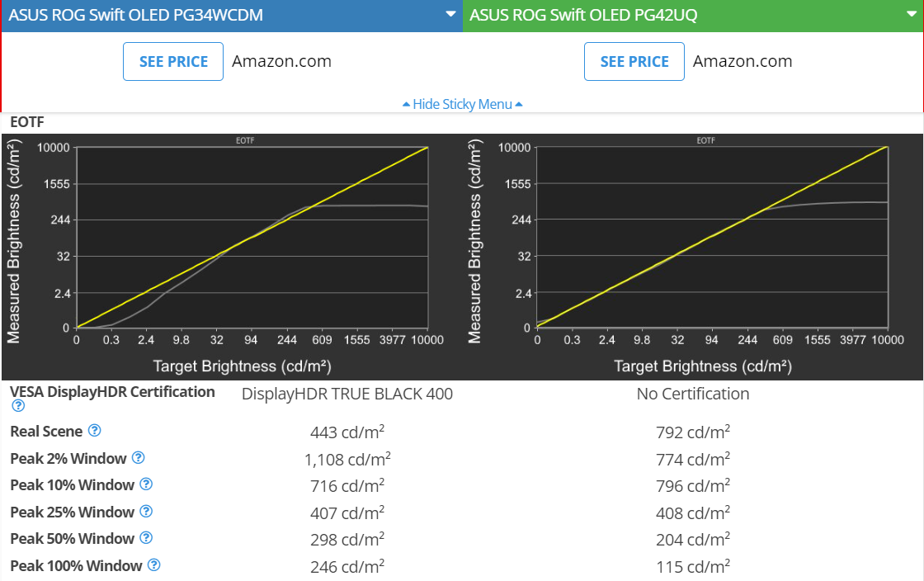Open help icon next to Peak 25% Window
The image size is (924, 581).
point(146,511)
